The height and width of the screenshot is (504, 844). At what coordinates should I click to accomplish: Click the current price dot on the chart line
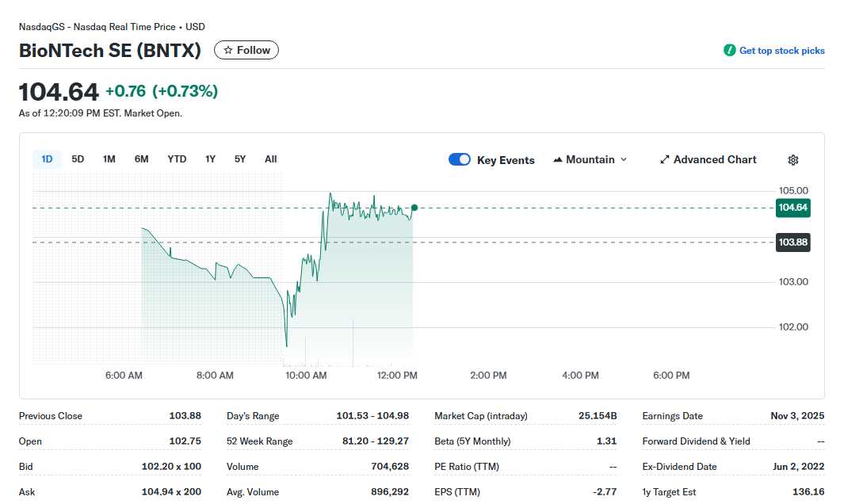[x=414, y=208]
